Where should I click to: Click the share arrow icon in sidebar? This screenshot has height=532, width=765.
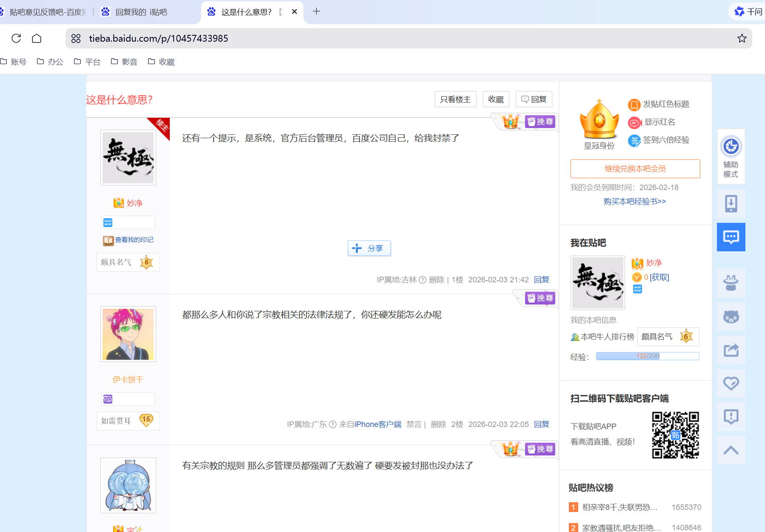731,350
